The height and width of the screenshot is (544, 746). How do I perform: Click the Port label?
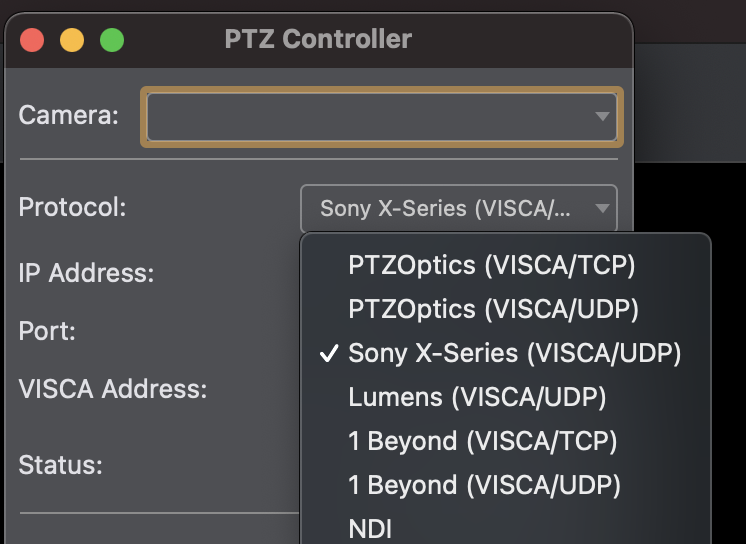pyautogui.click(x=47, y=331)
